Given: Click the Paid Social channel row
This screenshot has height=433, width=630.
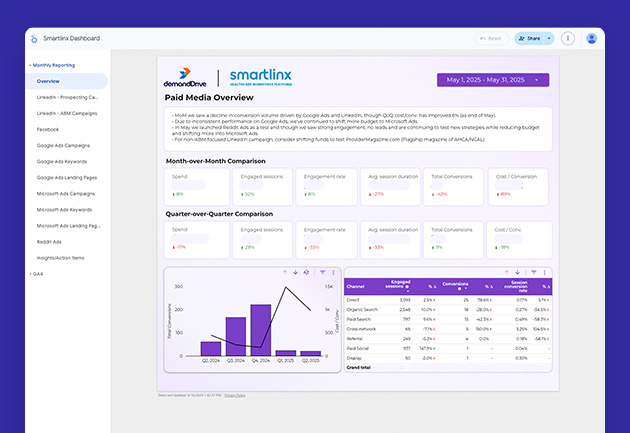Looking at the screenshot, I should [448, 348].
